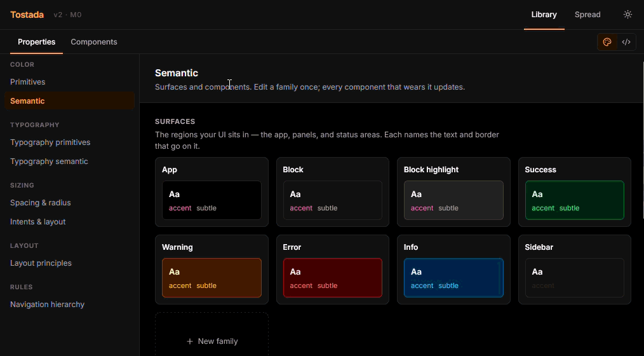
Task: Select the Properties tab
Action: tap(37, 42)
